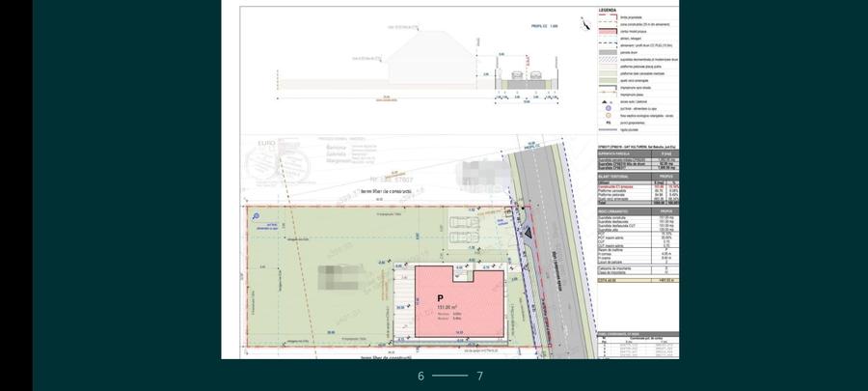868x391 pixels.
Task: Click the lower parked car symbol
Action: click(x=465, y=237)
